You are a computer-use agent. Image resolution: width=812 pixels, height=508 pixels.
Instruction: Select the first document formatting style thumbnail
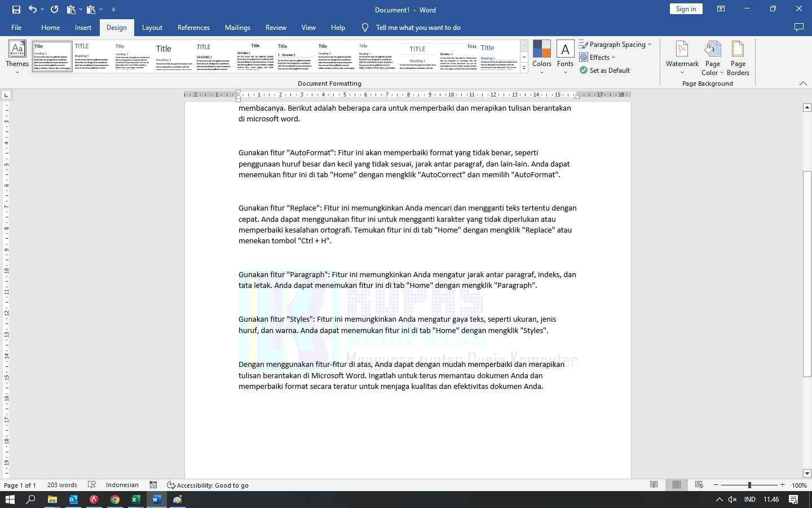[x=52, y=56]
